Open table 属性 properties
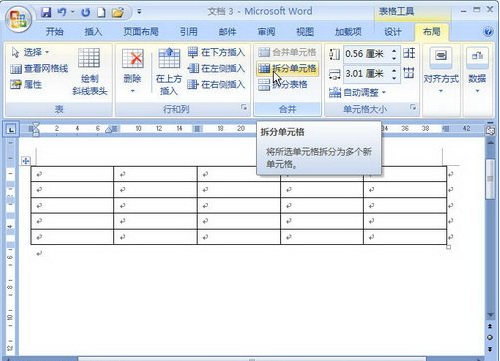Screen dimensions: 500x361 click(x=26, y=84)
